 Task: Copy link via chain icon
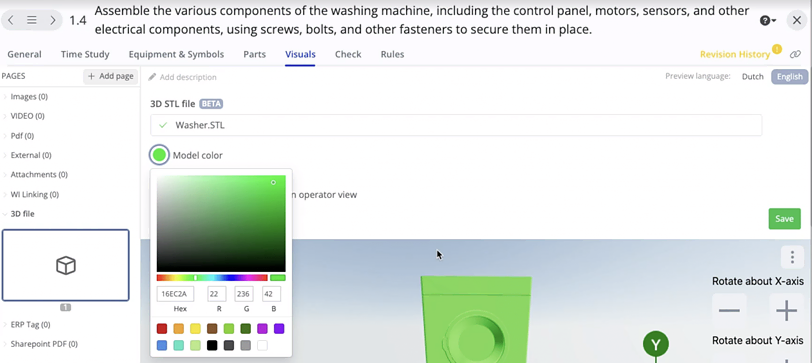[795, 54]
